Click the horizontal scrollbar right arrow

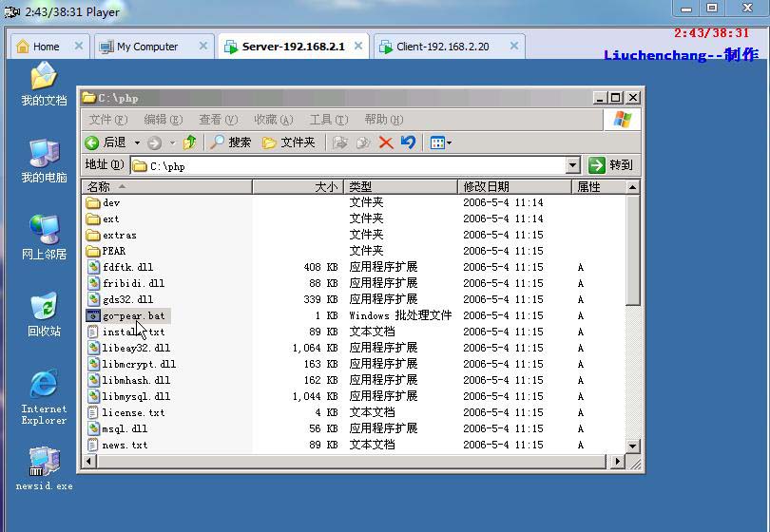click(x=617, y=462)
